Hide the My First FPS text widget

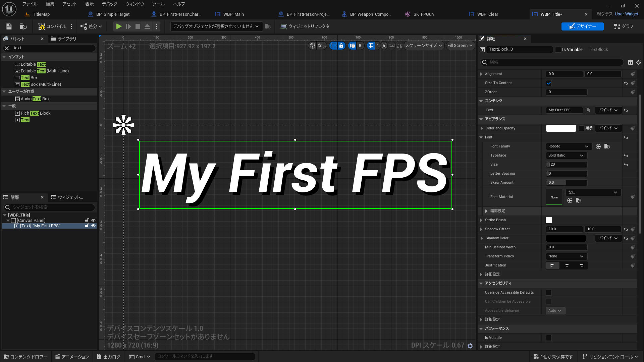(94, 226)
